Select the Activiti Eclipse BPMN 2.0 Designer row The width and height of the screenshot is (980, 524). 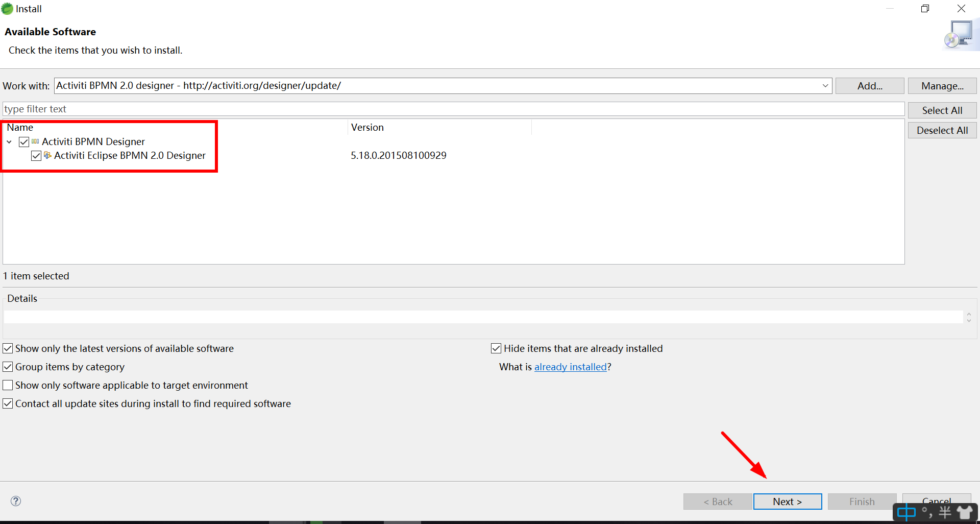coord(130,155)
